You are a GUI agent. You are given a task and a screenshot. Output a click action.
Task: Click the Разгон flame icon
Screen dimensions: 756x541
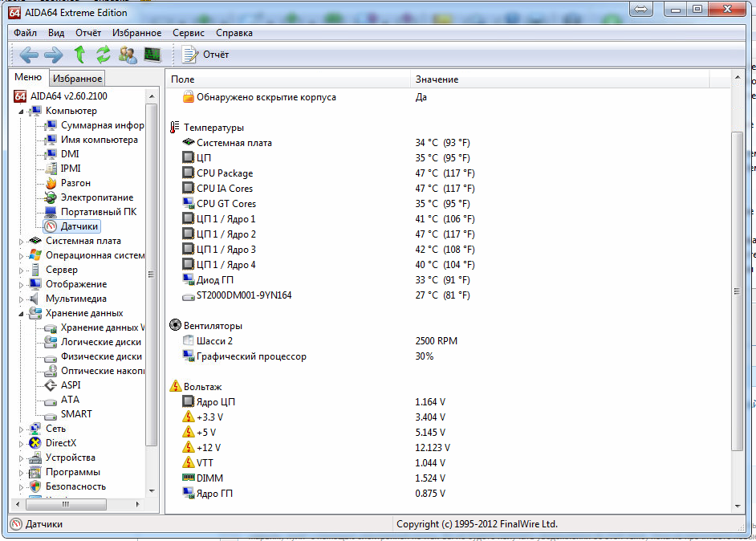51,183
